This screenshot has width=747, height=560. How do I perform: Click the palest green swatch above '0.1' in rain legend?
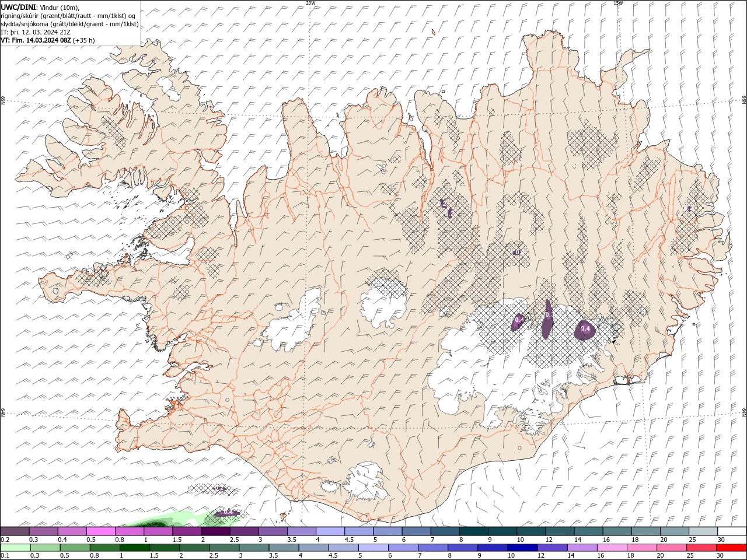pyautogui.click(x=15, y=548)
